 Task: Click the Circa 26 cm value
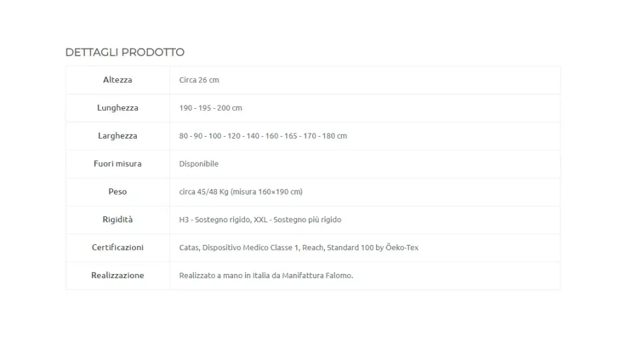coord(199,80)
